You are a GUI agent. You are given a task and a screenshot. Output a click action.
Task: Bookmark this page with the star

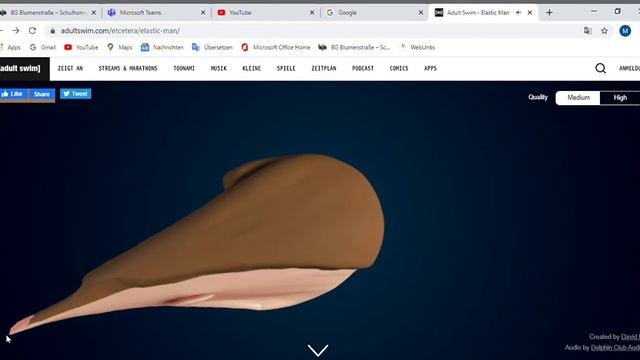coord(604,31)
